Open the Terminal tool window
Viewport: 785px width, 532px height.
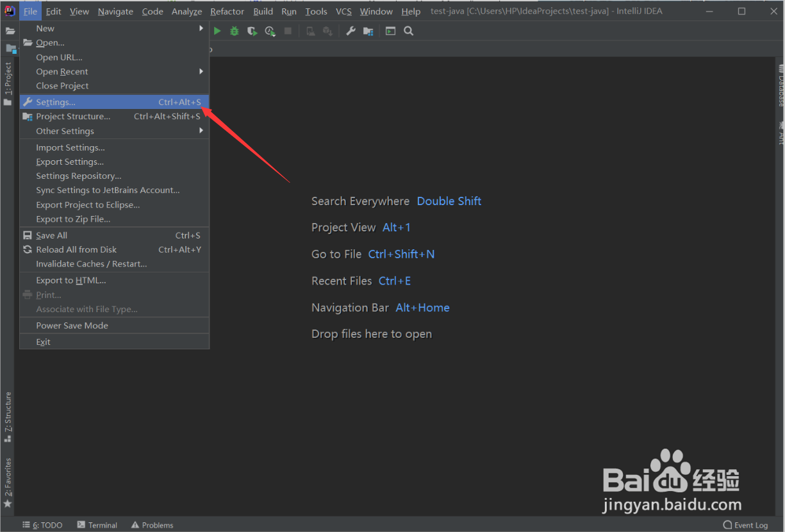coord(97,525)
